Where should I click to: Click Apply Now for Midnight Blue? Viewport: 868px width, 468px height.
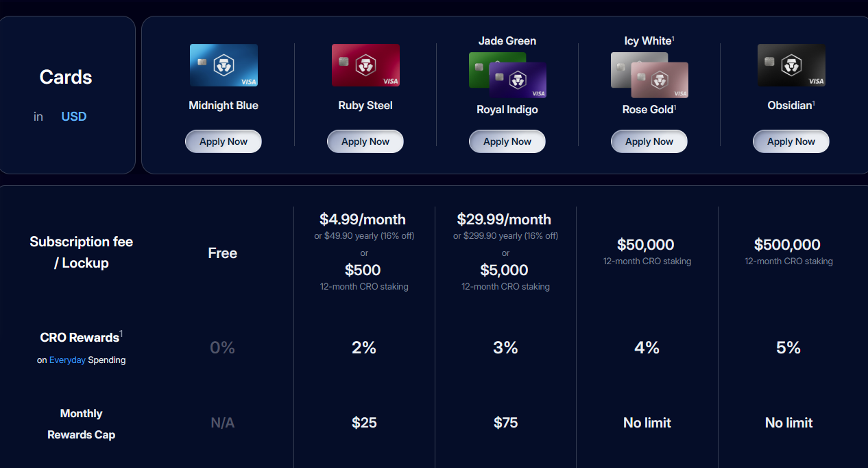[x=224, y=141]
